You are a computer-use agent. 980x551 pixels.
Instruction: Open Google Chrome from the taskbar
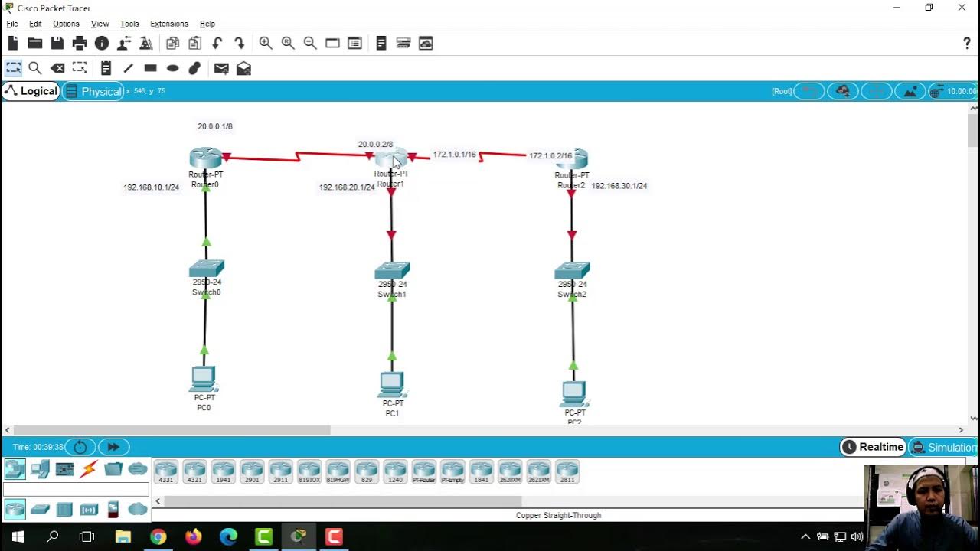pyautogui.click(x=158, y=536)
